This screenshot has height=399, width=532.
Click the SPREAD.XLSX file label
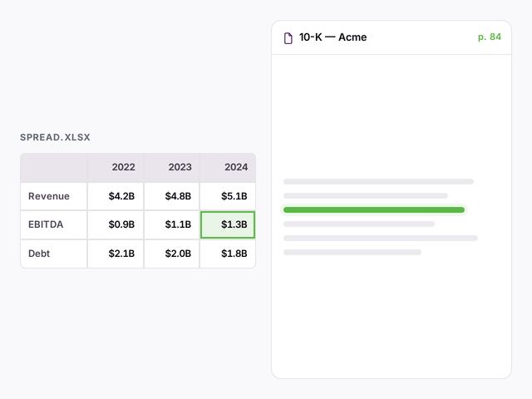pyautogui.click(x=55, y=137)
